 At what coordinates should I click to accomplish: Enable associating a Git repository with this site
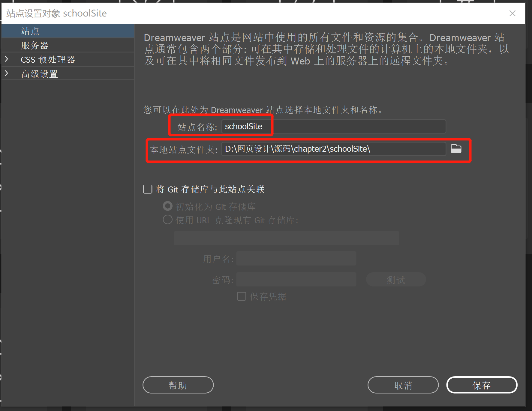pyautogui.click(x=148, y=189)
